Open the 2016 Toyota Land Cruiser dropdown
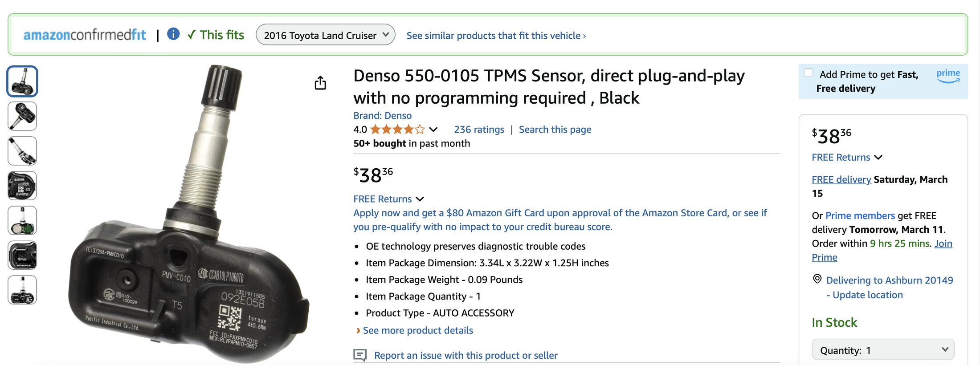The height and width of the screenshot is (365, 980). [325, 35]
